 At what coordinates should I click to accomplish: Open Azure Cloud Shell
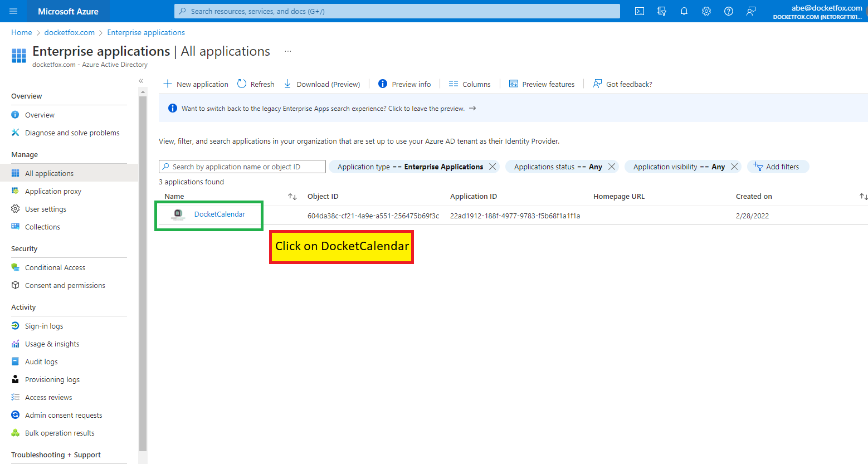(639, 11)
